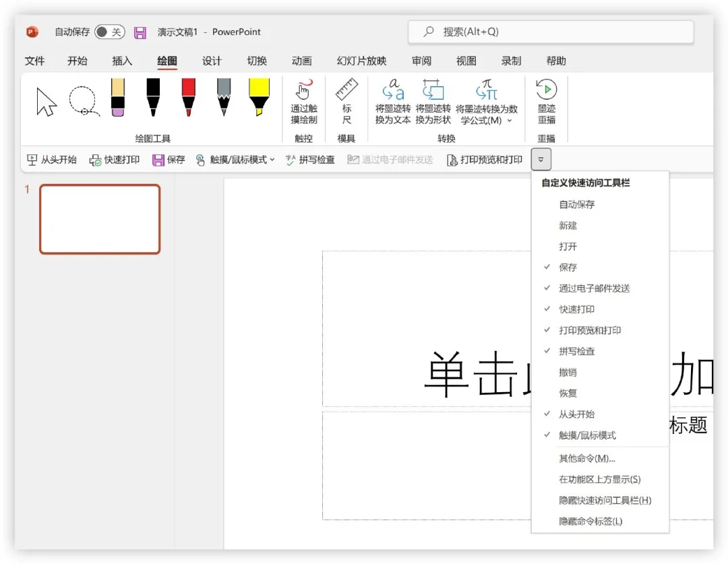This screenshot has height=564, width=728.
Task: Select the yellow highlighter pen
Action: click(260, 98)
